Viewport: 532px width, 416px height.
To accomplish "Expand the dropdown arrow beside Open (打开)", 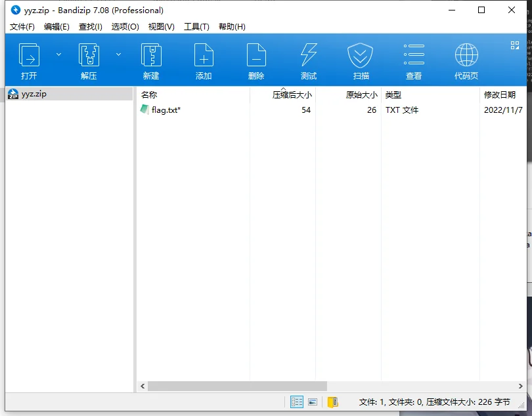I will click(x=58, y=54).
